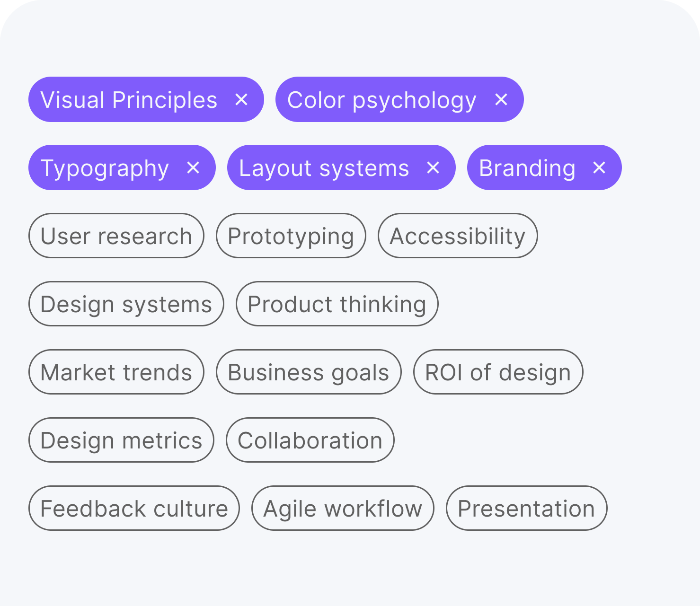Image resolution: width=700 pixels, height=606 pixels.
Task: Enable the Design metrics tag
Action: pyautogui.click(x=121, y=440)
